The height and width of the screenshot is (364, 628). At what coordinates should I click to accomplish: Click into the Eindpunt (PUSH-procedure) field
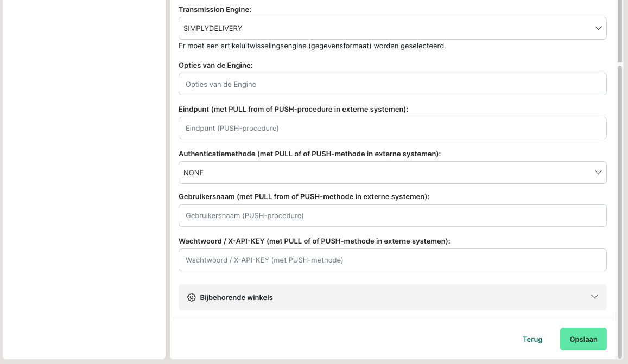point(392,128)
